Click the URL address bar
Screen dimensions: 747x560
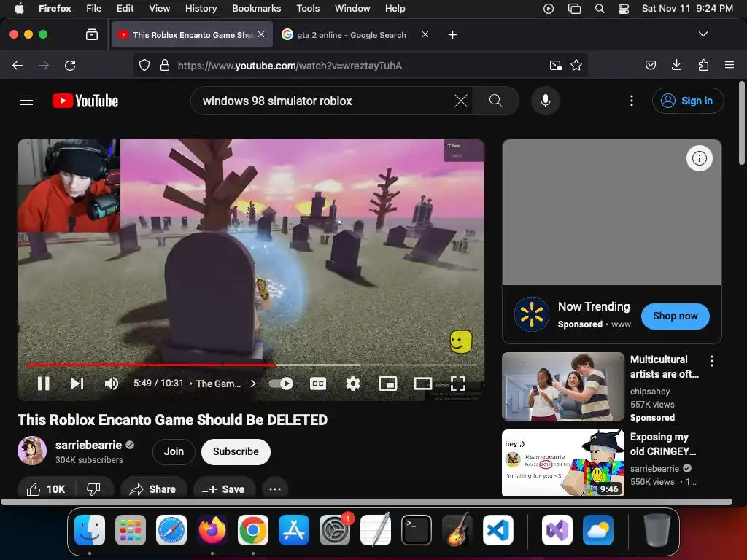(360, 65)
